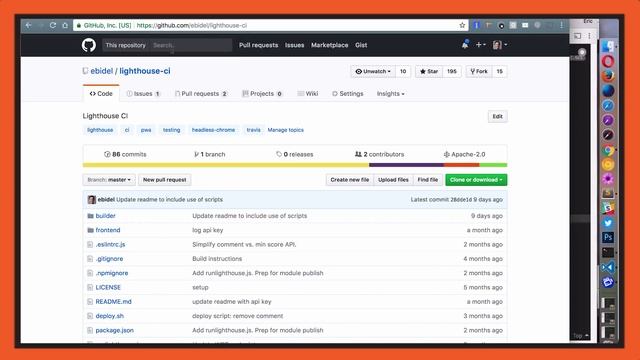Image resolution: width=640 pixels, height=360 pixels.
Task: Switch to the Code tab
Action: [x=101, y=94]
